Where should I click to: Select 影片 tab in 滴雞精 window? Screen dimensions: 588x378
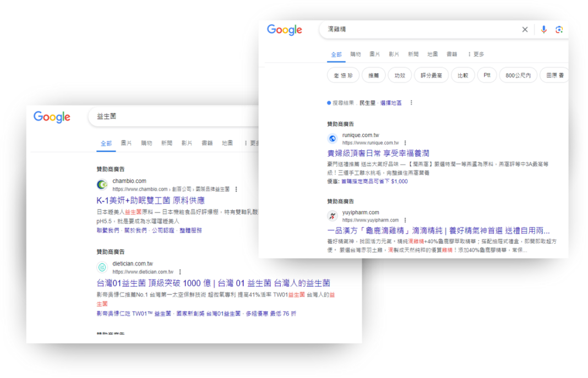(394, 54)
